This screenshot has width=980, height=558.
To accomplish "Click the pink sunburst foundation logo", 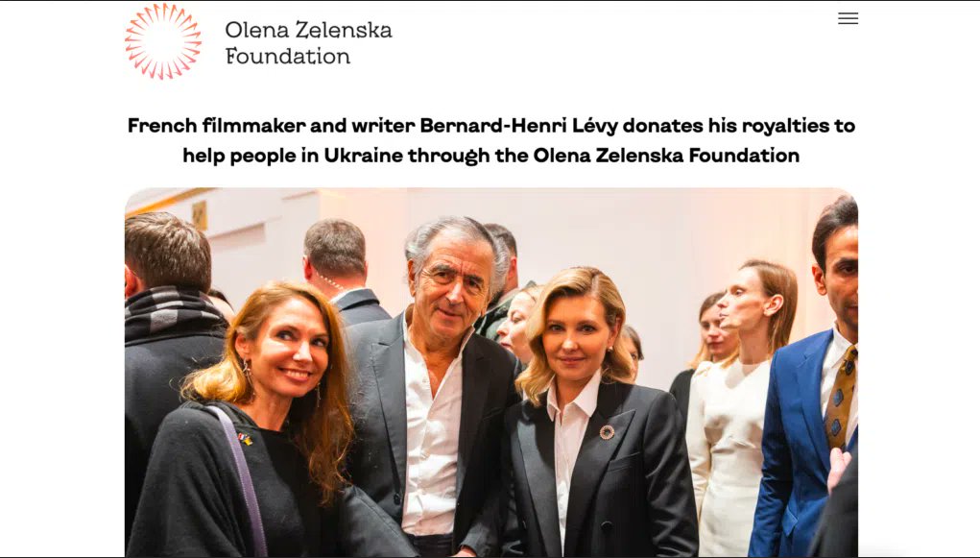I will coord(163,41).
